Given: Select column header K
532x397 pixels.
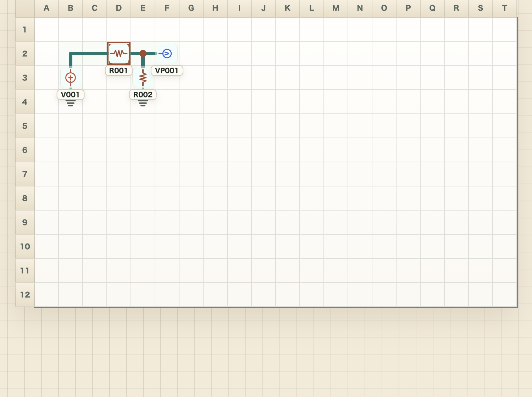Looking at the screenshot, I should tap(288, 8).
